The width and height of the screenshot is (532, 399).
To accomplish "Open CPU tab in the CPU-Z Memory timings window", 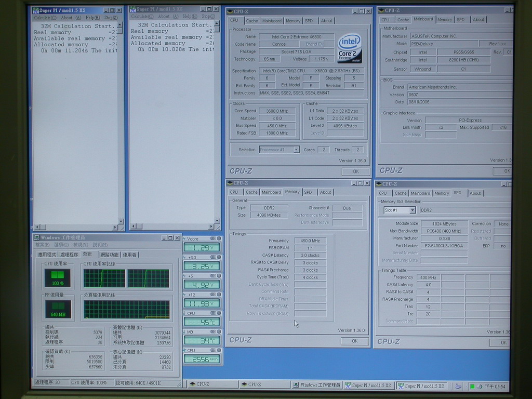I will pos(234,192).
